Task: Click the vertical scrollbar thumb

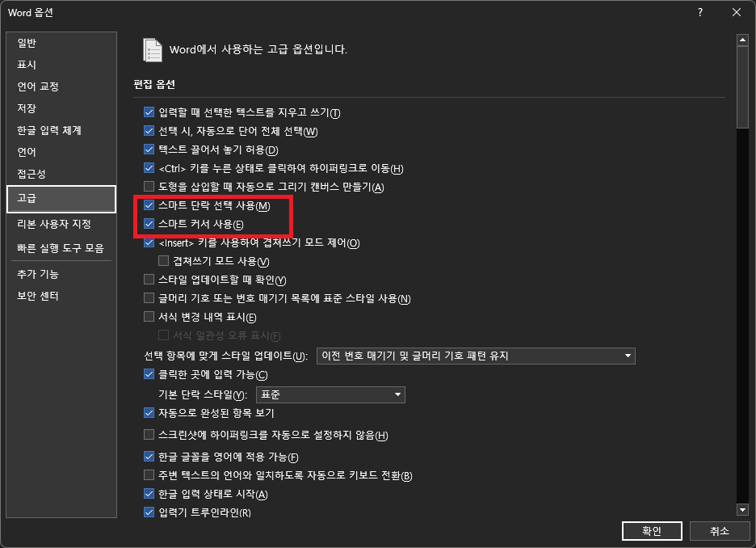Action: click(742, 87)
